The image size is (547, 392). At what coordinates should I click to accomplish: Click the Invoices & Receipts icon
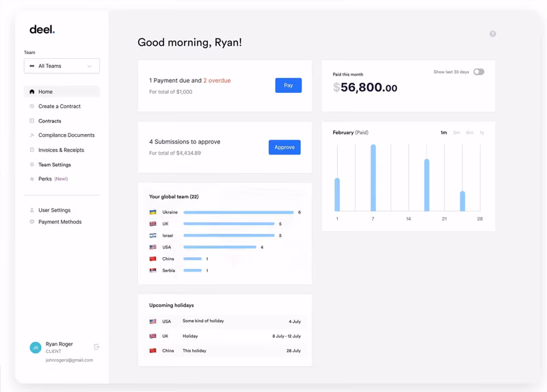point(31,150)
